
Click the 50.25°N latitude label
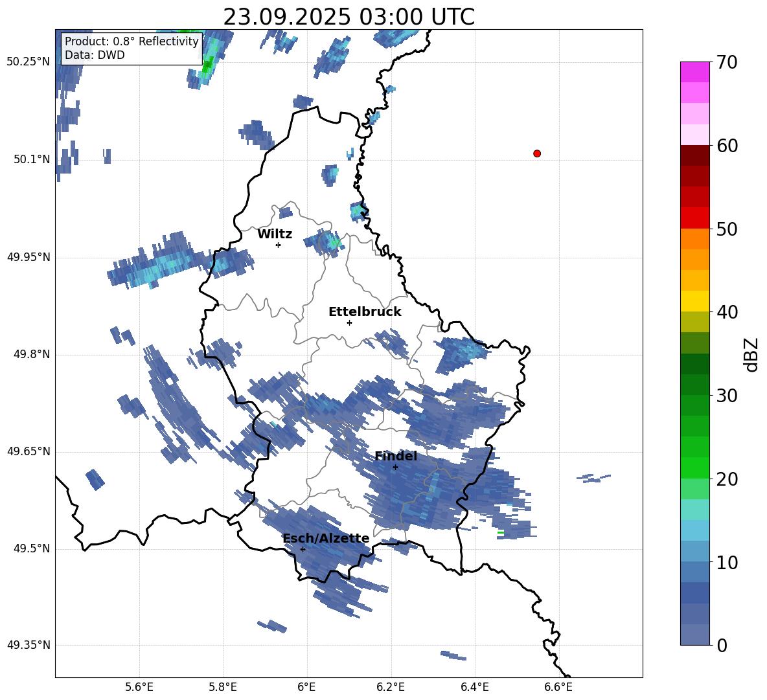29,62
